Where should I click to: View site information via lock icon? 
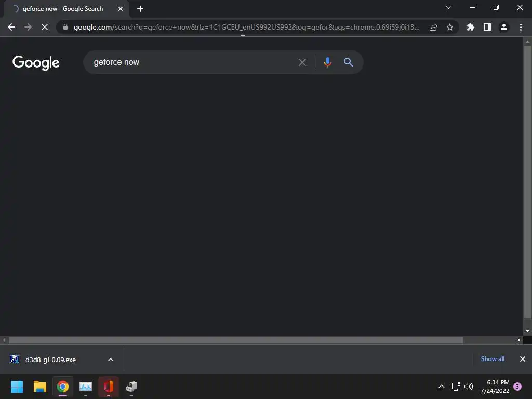[65, 27]
